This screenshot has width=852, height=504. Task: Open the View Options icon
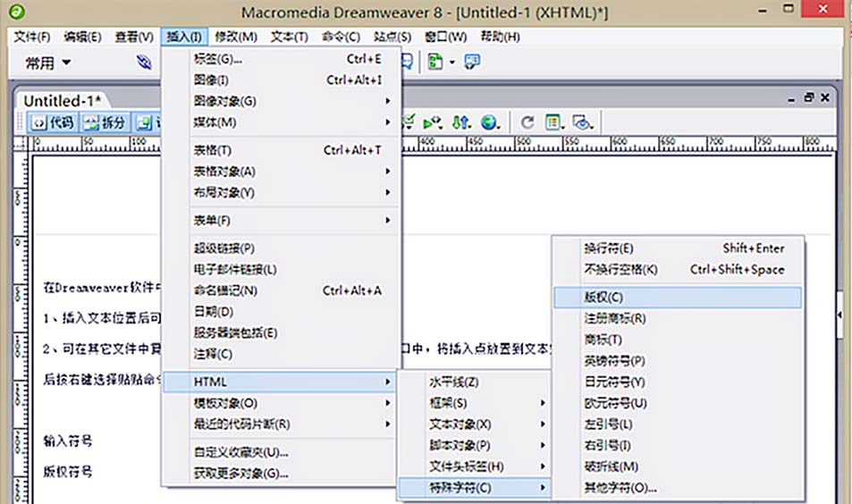coord(554,122)
